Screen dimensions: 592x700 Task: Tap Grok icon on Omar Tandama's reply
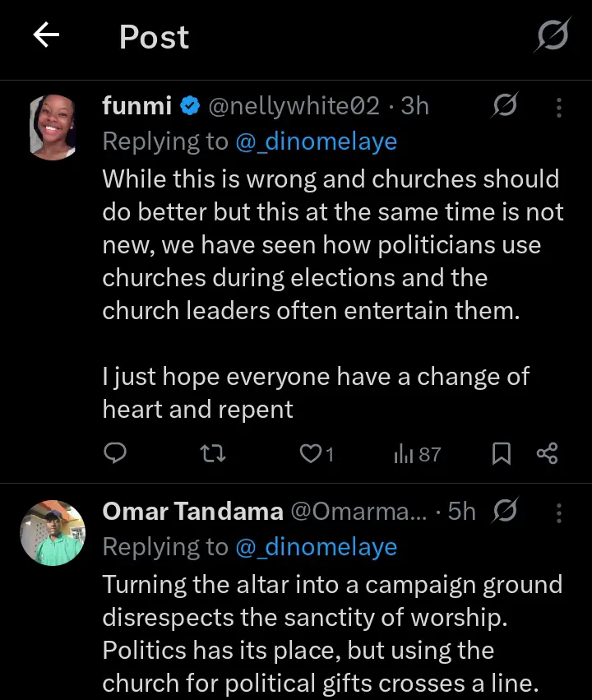pyautogui.click(x=504, y=512)
